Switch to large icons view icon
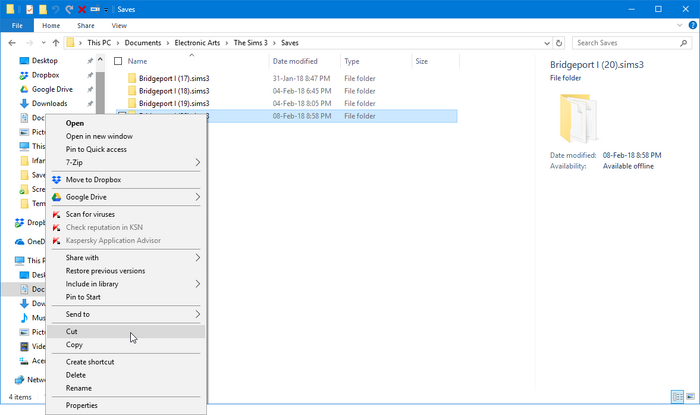This screenshot has width=700, height=415. pos(690,397)
